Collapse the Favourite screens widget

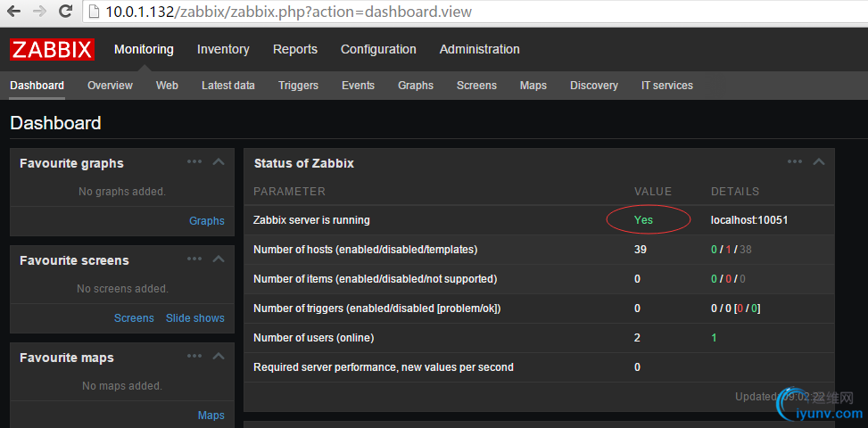coord(219,259)
